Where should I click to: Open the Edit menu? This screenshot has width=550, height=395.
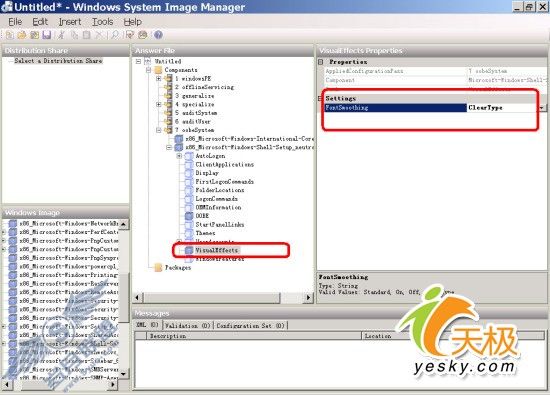pyautogui.click(x=40, y=22)
